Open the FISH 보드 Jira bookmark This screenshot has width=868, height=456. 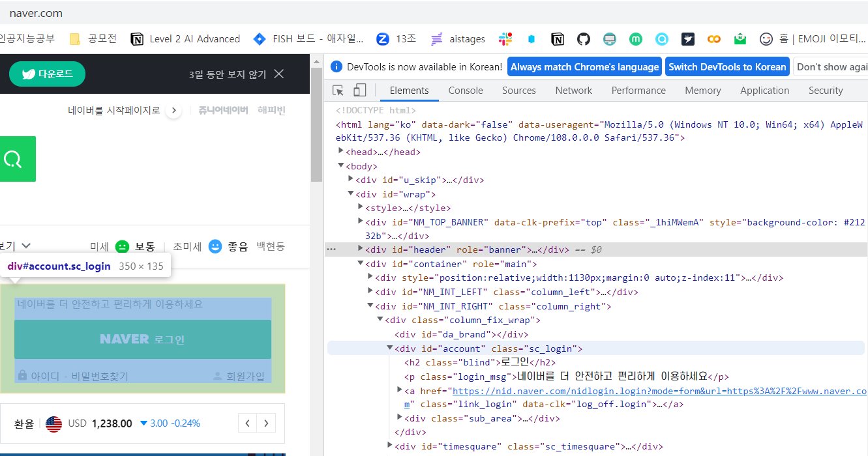pyautogui.click(x=308, y=39)
